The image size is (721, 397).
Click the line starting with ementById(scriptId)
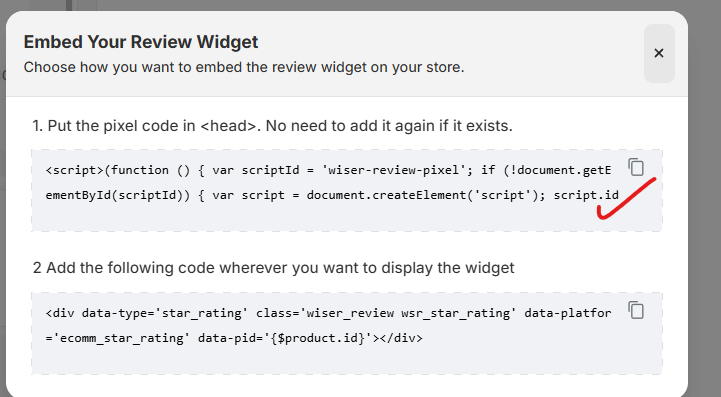pos(332,196)
